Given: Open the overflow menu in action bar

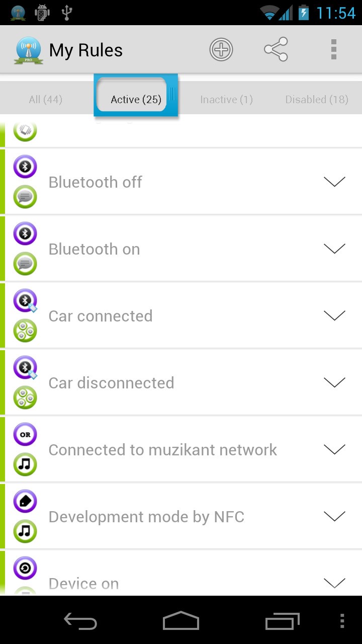Looking at the screenshot, I should click(333, 50).
